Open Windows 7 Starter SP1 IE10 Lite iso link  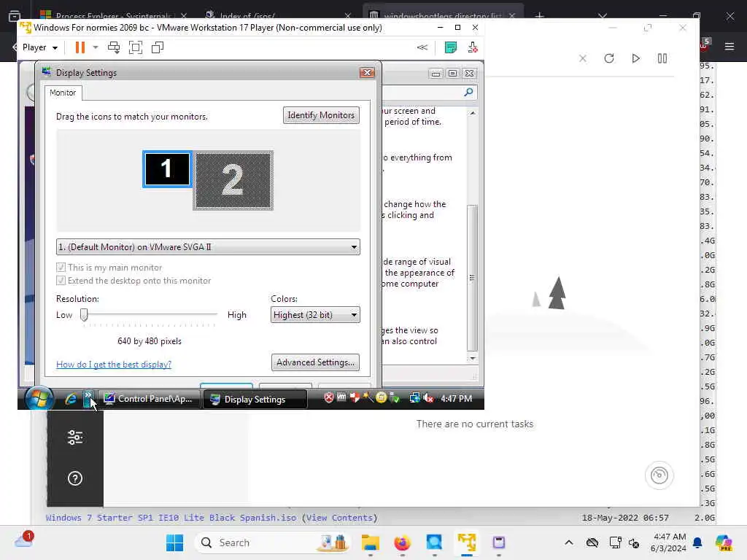(171, 518)
